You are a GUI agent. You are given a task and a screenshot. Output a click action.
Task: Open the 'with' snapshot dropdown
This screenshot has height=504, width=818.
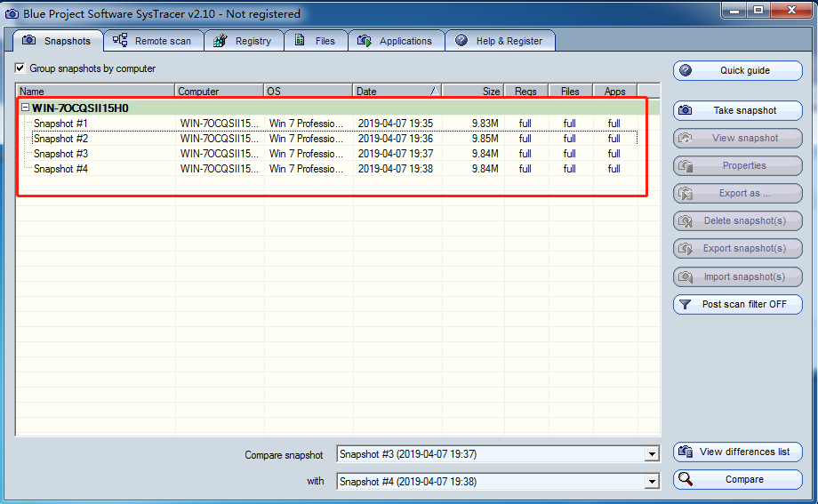[x=498, y=482]
